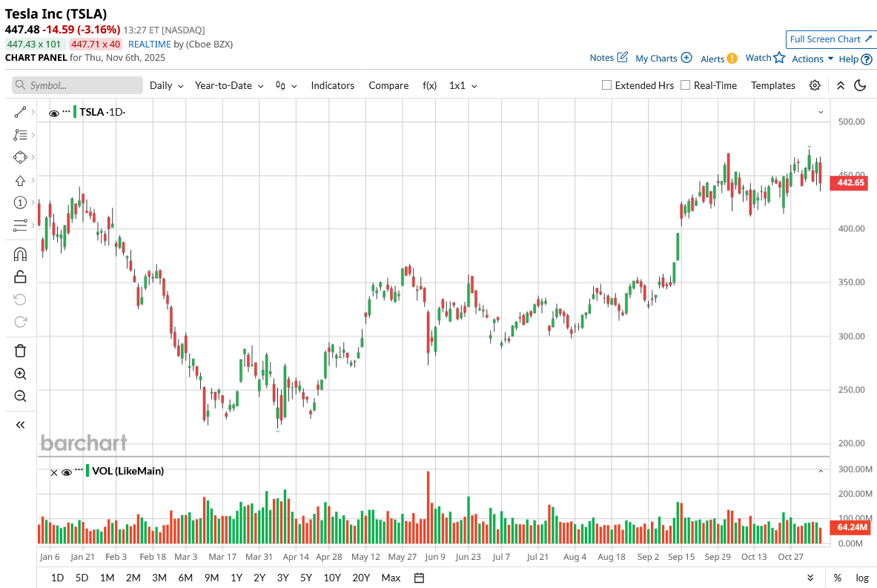Select the 5Y range

306,578
